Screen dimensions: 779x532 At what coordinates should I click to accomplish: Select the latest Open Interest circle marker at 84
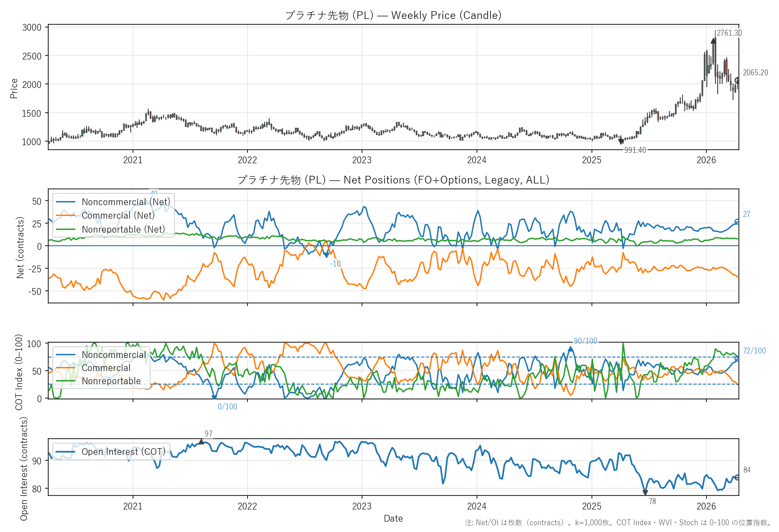tap(737, 477)
